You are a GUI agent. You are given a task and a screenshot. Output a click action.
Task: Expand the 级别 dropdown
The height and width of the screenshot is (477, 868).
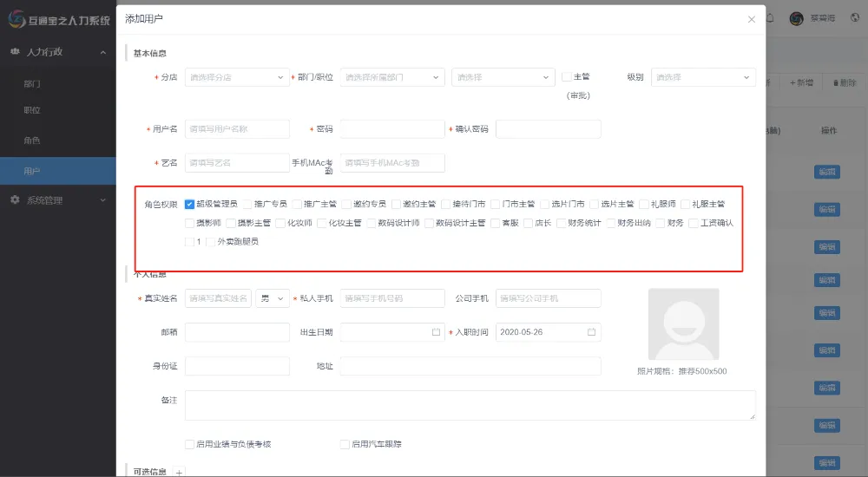(703, 77)
